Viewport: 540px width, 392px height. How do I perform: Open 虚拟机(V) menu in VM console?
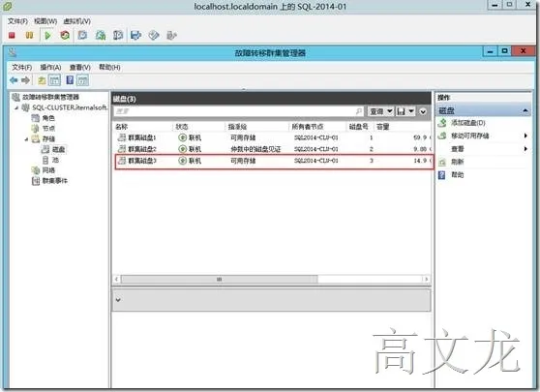point(76,21)
